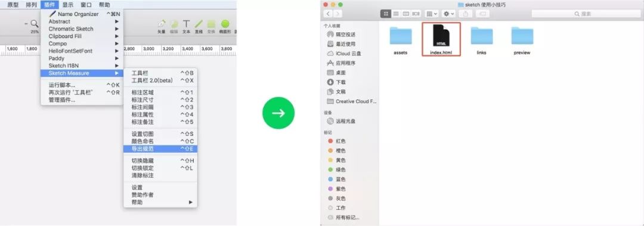This screenshot has height=226, width=644.
Task: Choose 颜色命名 menu entry
Action: tap(160, 141)
